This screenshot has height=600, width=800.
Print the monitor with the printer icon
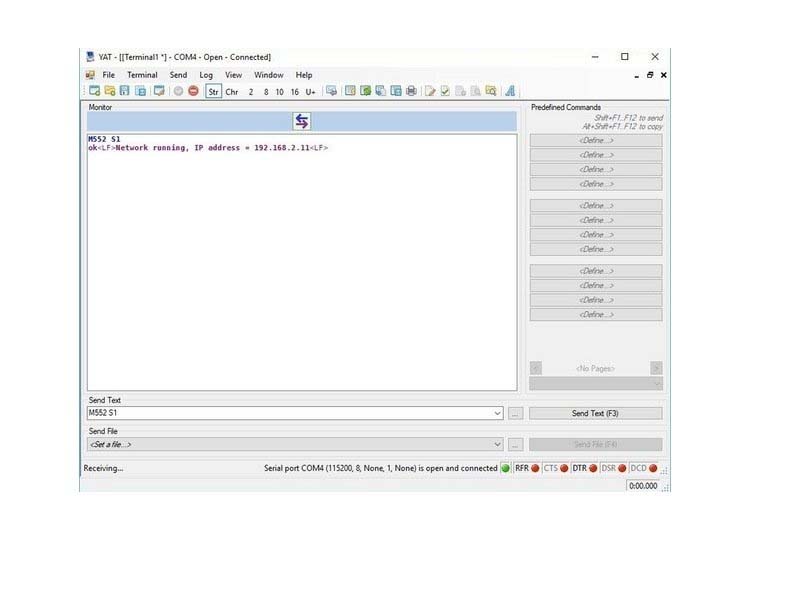[409, 90]
